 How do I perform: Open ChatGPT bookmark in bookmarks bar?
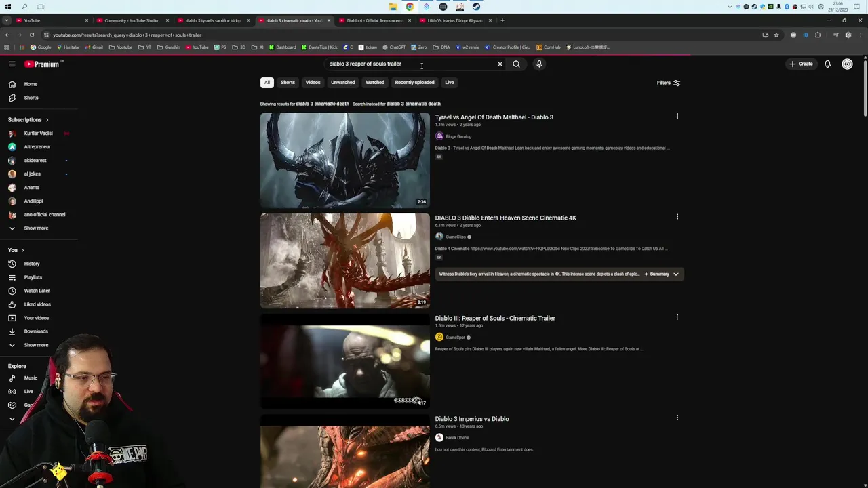pyautogui.click(x=394, y=47)
